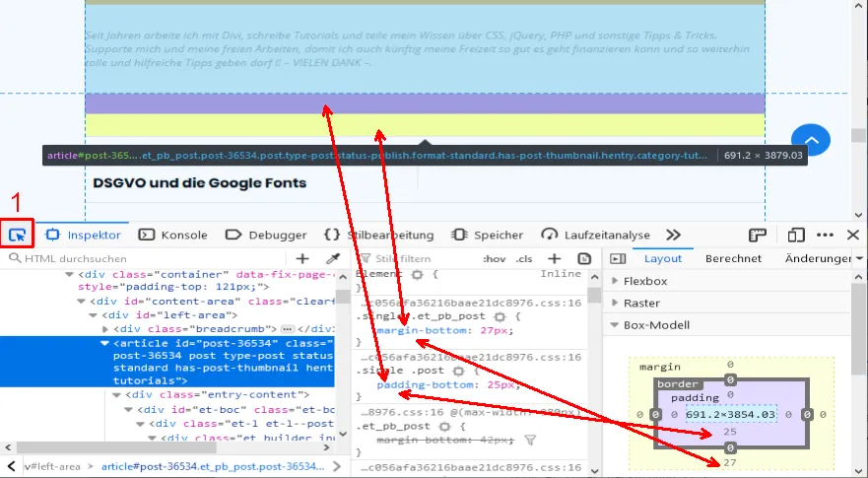
Task: Open the Speicher tab
Action: coord(487,235)
